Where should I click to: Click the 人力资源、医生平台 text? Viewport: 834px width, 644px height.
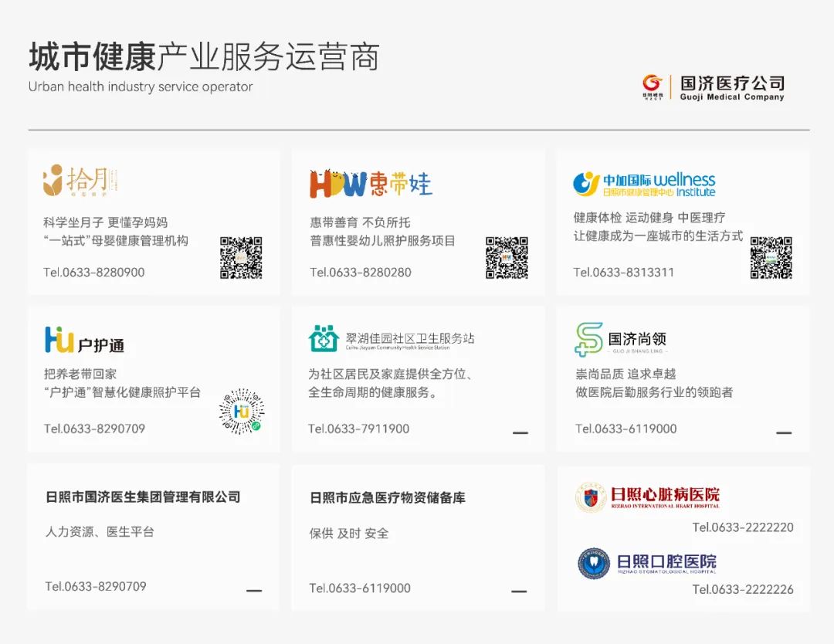(100, 532)
